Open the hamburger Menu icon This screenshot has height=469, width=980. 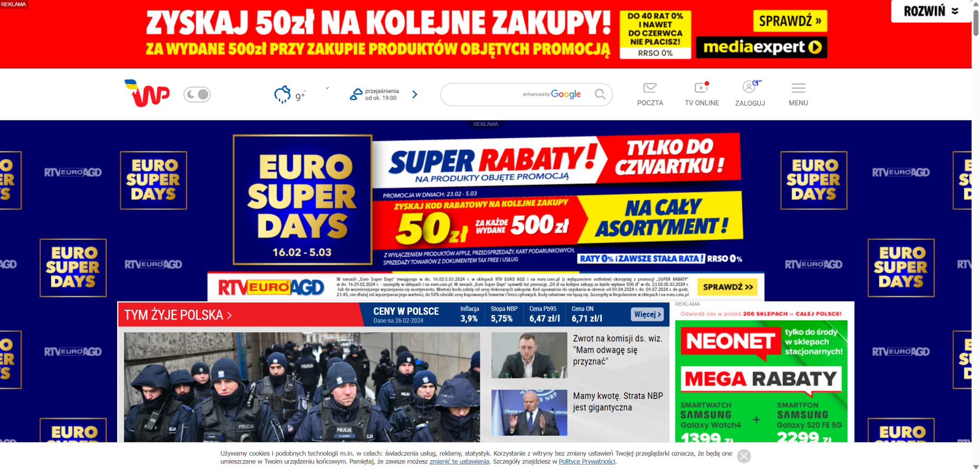click(x=798, y=88)
